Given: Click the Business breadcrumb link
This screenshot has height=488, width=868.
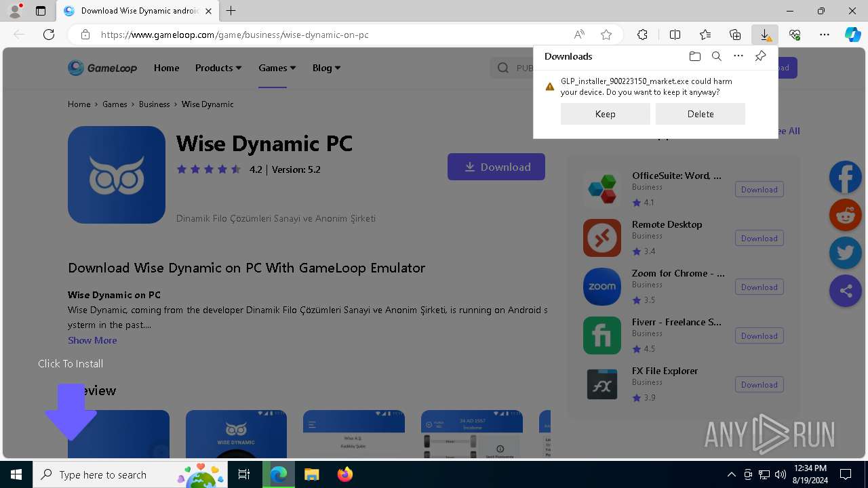Looking at the screenshot, I should [154, 104].
